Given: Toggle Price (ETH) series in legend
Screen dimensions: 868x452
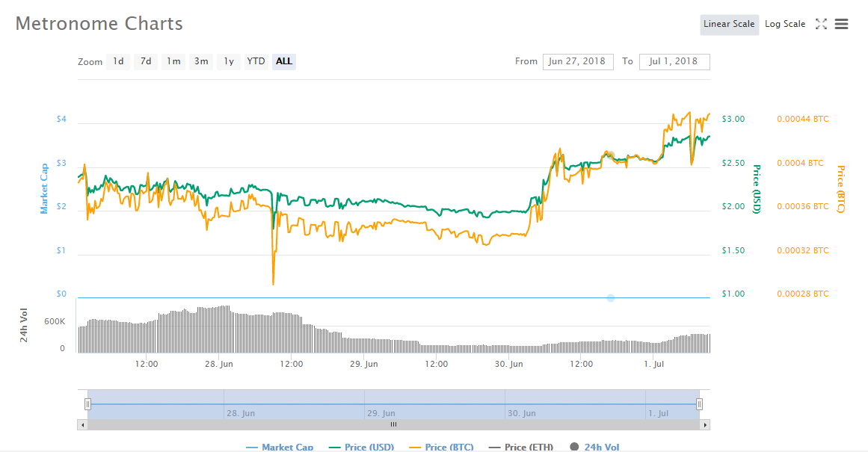Looking at the screenshot, I should (521, 447).
